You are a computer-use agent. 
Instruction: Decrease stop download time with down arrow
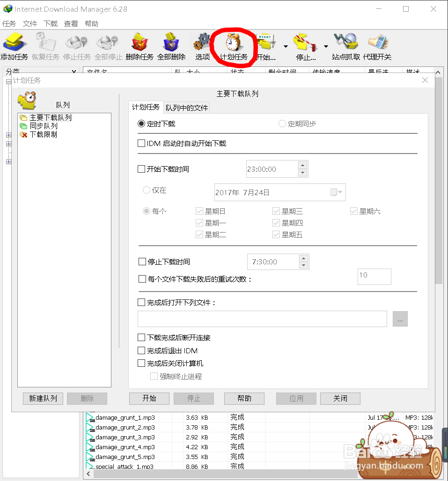pyautogui.click(x=303, y=265)
